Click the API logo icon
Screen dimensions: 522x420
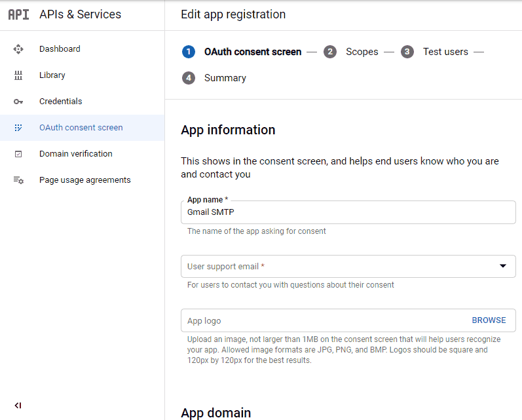pyautogui.click(x=18, y=14)
